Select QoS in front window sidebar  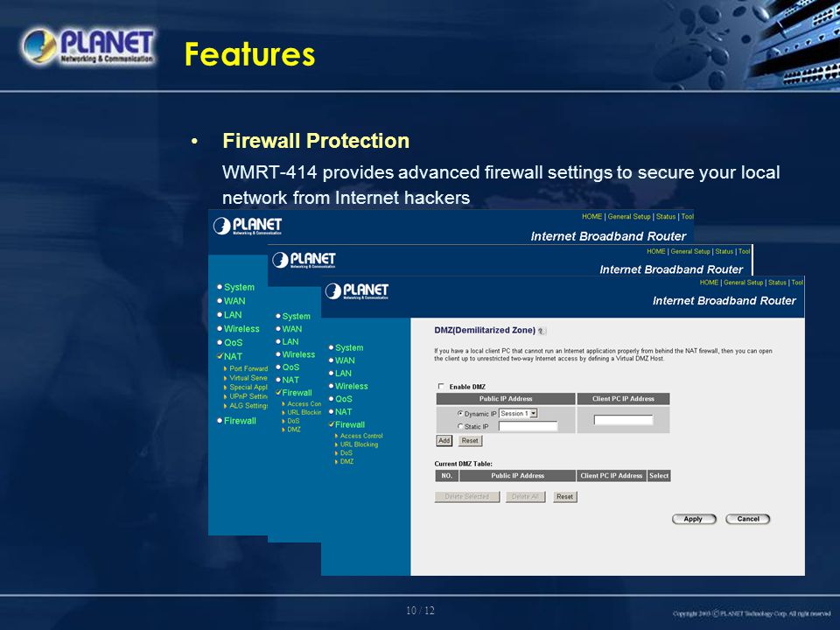pyautogui.click(x=343, y=399)
